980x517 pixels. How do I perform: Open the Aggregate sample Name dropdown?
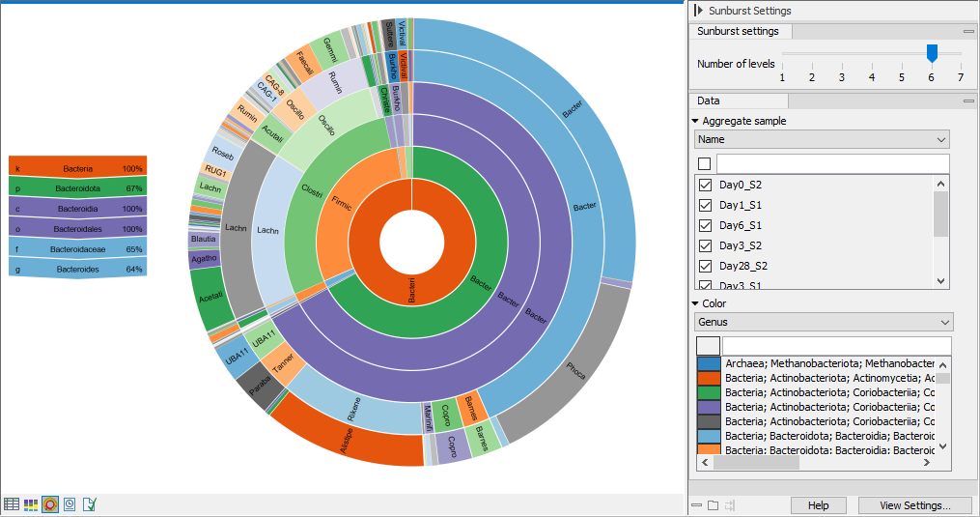pyautogui.click(x=822, y=140)
